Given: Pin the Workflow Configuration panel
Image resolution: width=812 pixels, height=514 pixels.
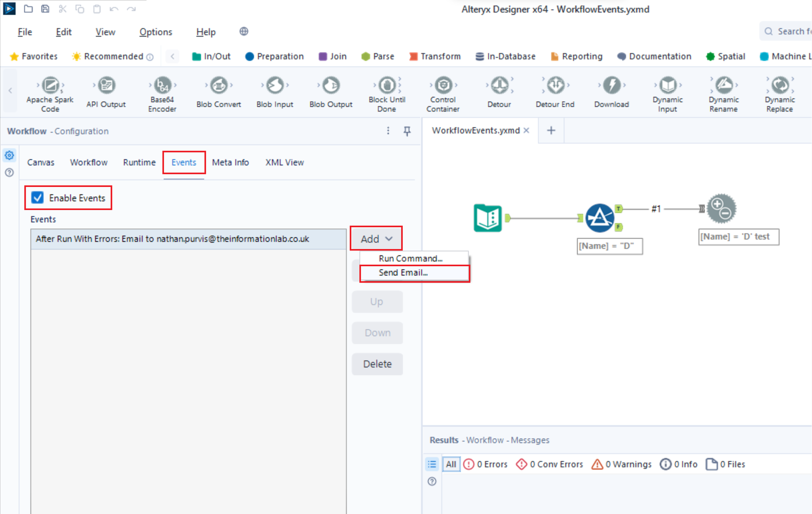Looking at the screenshot, I should tap(407, 131).
